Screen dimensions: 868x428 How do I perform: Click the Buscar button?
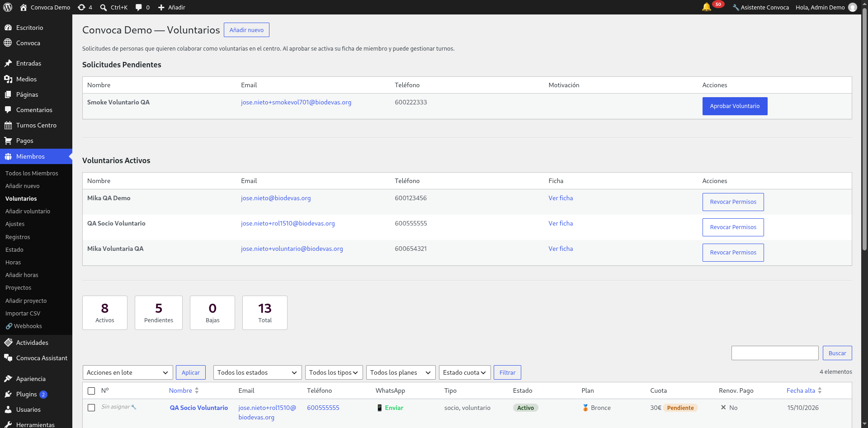click(837, 353)
